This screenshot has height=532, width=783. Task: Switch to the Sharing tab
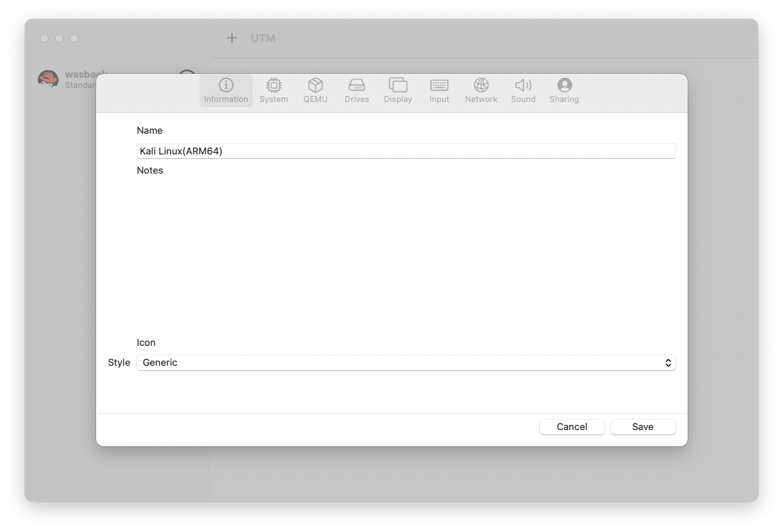[564, 91]
